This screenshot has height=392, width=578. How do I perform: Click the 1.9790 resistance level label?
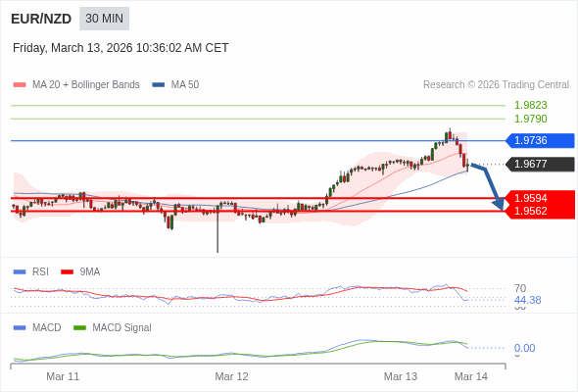click(530, 119)
